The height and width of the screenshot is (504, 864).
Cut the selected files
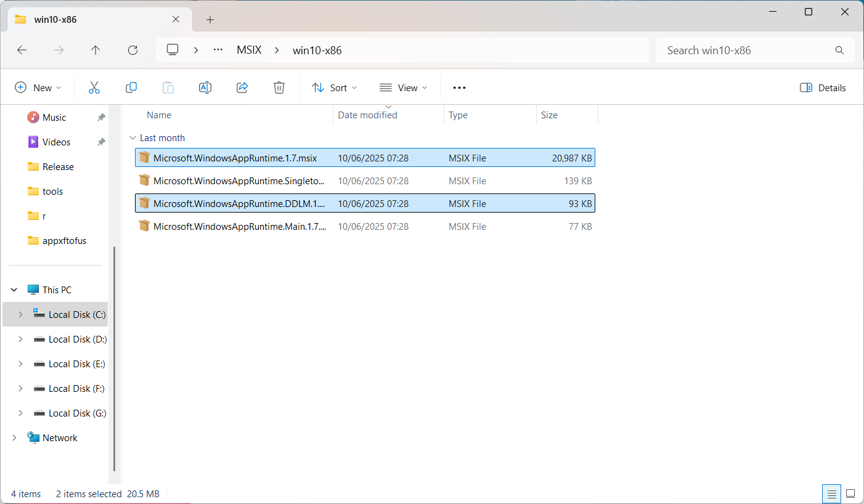94,87
